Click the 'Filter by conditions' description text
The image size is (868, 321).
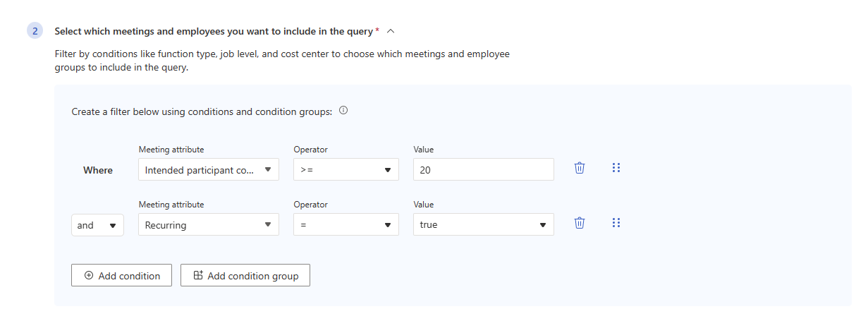point(282,54)
